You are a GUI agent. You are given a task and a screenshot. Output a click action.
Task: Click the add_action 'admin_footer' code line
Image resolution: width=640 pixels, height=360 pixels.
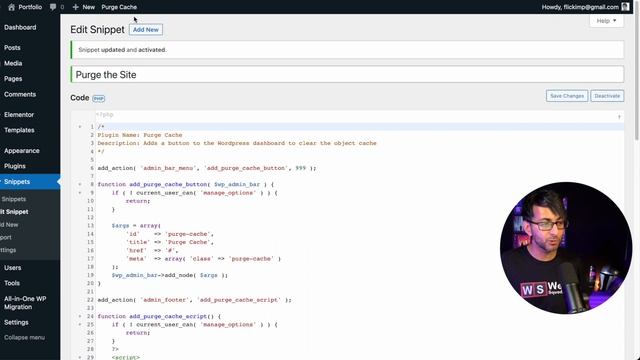(x=194, y=300)
